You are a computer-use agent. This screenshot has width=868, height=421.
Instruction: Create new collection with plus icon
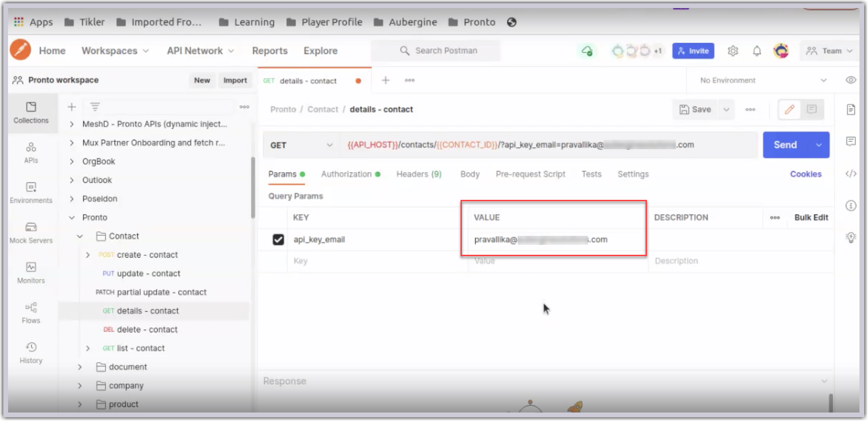(71, 107)
